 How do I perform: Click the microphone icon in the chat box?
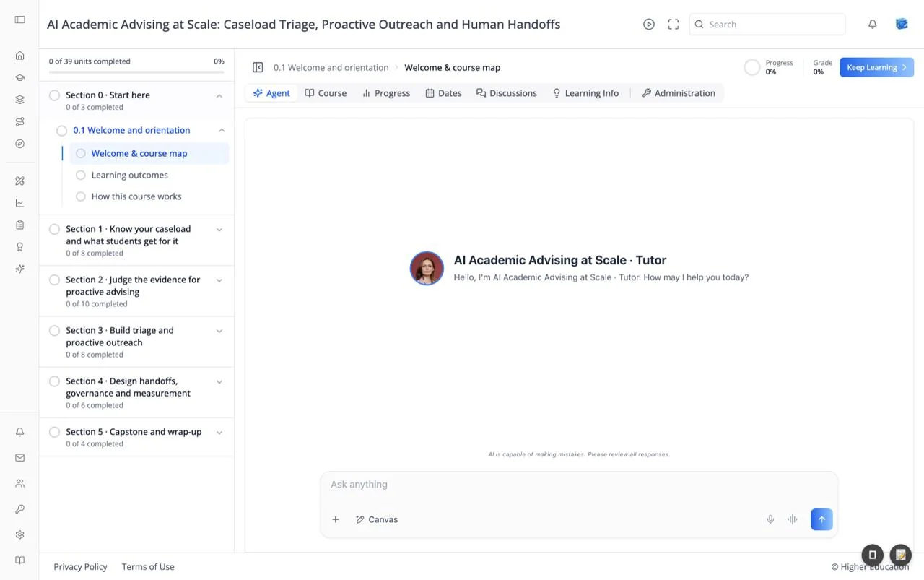pos(770,519)
